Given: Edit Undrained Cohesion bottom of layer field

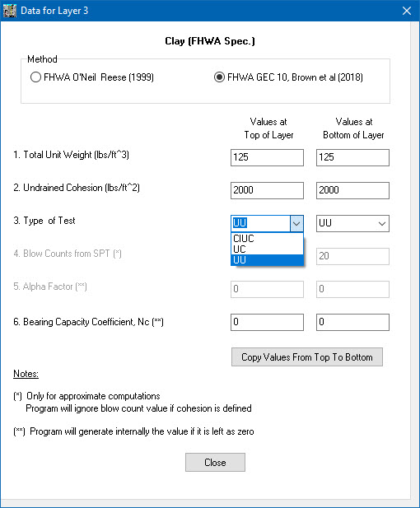Looking at the screenshot, I should coord(352,190).
